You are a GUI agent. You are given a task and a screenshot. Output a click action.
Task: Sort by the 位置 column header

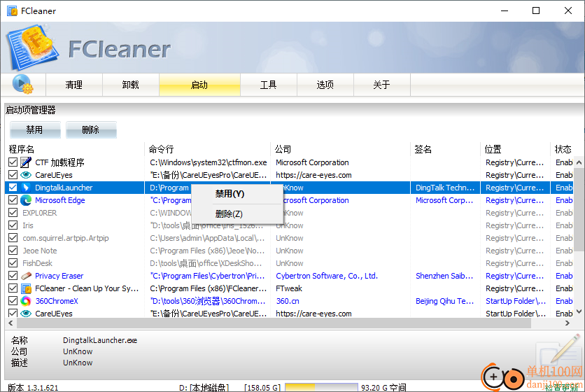tap(515, 149)
